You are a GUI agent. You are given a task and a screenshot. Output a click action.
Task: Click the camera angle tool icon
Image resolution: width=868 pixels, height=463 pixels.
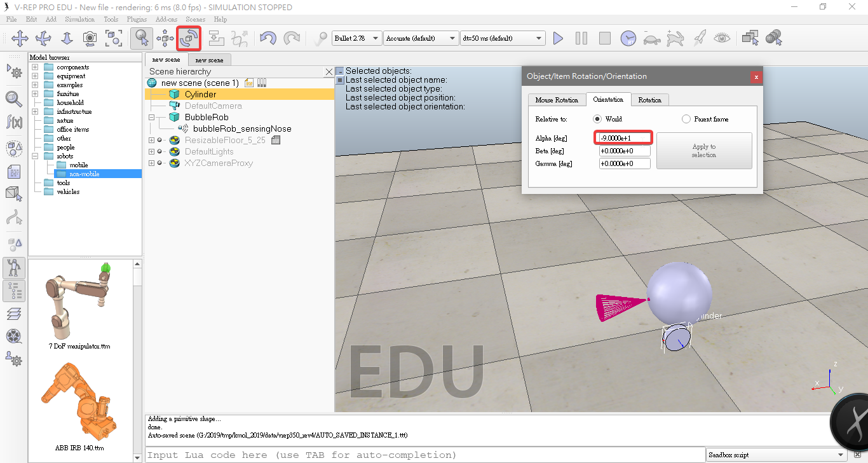(90, 38)
